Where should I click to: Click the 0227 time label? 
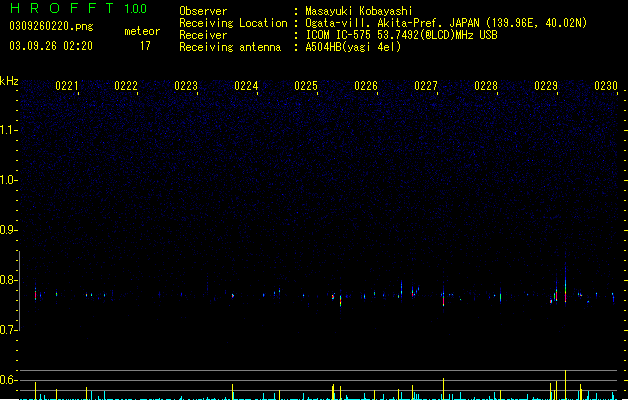point(426,86)
